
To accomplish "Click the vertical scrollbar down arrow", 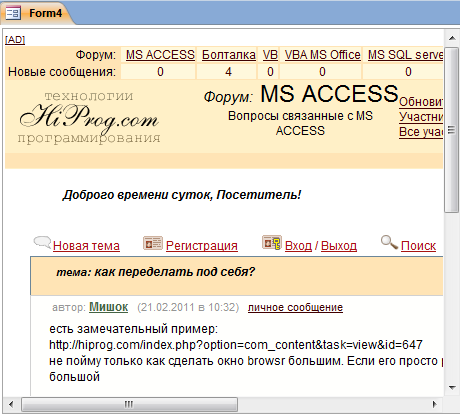I will 452,388.
